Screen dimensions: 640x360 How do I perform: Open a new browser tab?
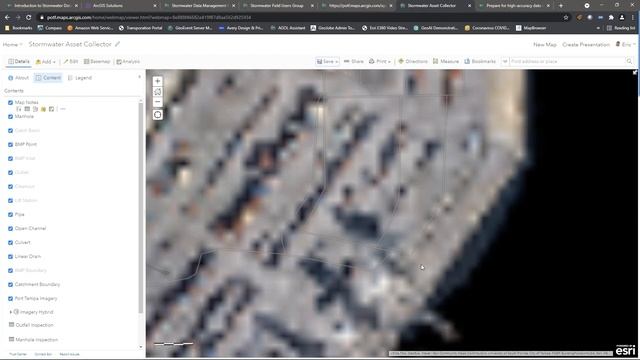click(x=561, y=6)
